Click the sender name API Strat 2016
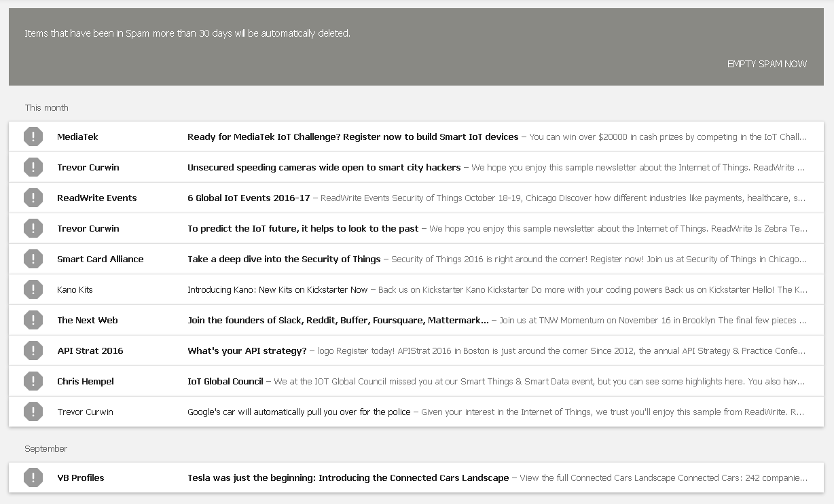The image size is (834, 504). click(x=90, y=350)
